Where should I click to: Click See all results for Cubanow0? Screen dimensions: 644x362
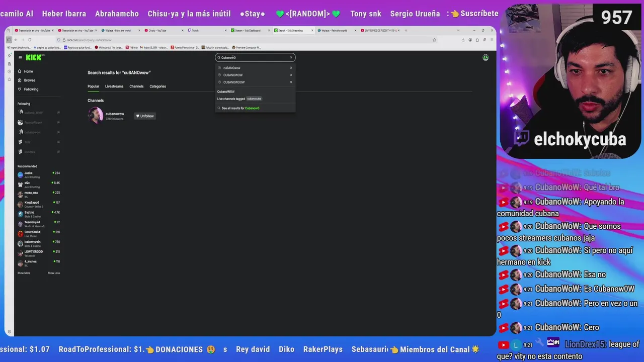240,108
